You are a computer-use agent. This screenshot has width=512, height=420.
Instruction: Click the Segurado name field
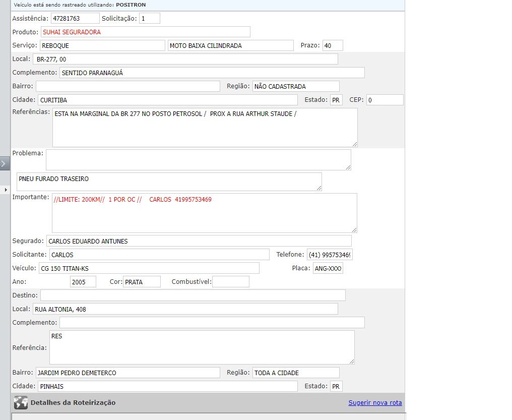pos(199,241)
